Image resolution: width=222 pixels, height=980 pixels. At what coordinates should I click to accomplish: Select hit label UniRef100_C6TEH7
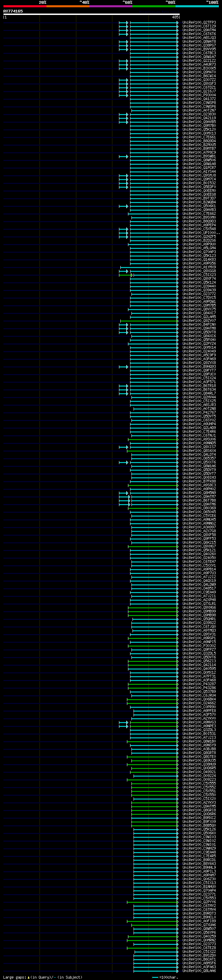(199, 561)
